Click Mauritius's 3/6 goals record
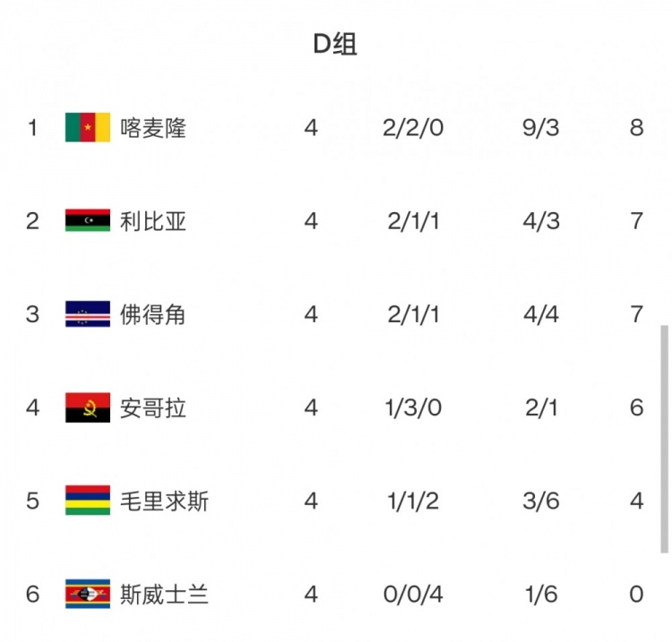This screenshot has width=672, height=642. point(541,501)
